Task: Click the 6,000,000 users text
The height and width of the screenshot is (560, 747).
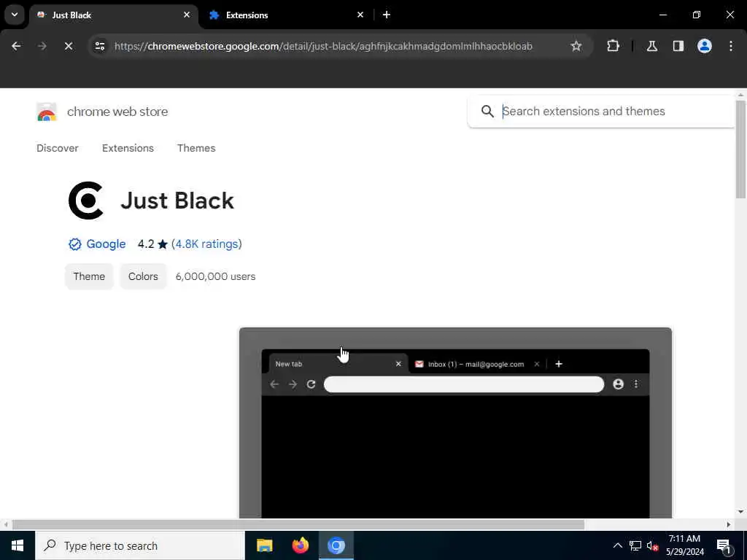Action: (x=215, y=276)
